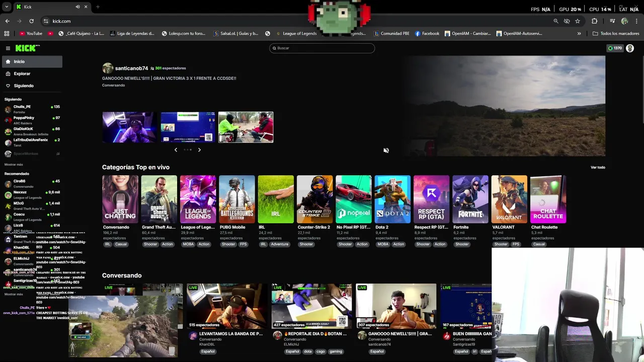Open the tab search dropdown arrow
Image resolution: width=644 pixels, height=362 pixels.
(x=6, y=7)
